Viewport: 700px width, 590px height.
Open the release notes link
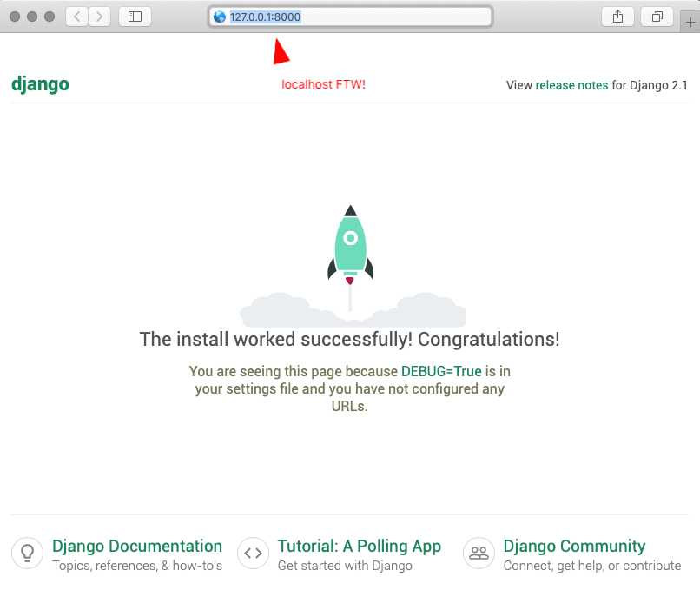point(571,85)
